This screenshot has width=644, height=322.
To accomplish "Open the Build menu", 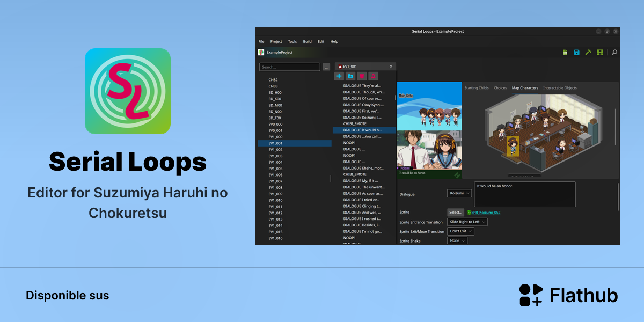I will [307, 41].
